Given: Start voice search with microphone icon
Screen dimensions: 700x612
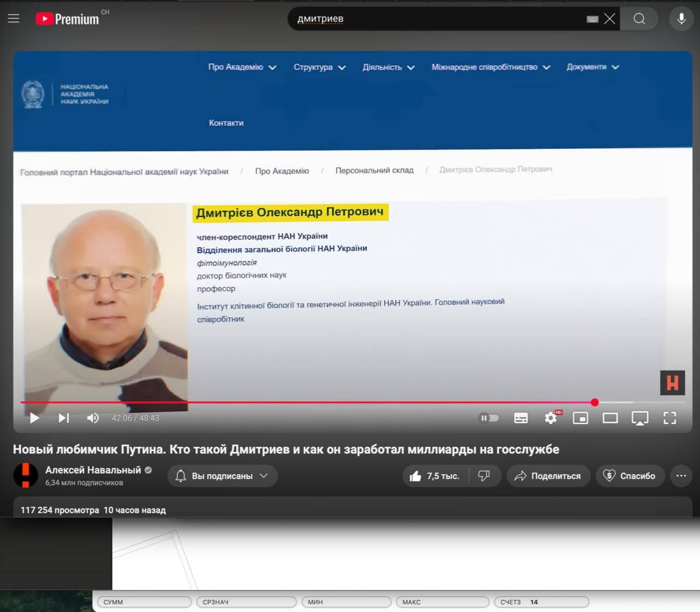Looking at the screenshot, I should tap(681, 19).
